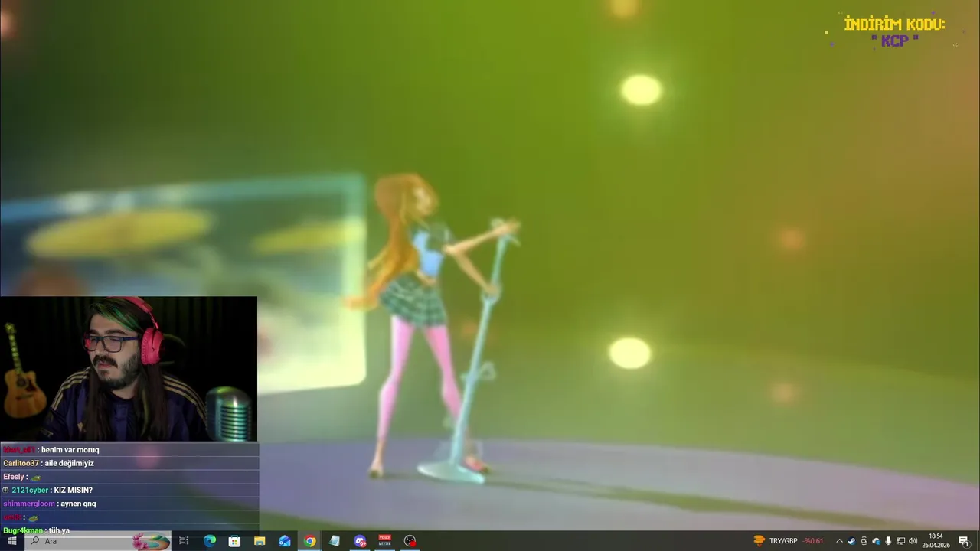Open the Mail app on the taskbar
This screenshot has height=551, width=980.
pyautogui.click(x=285, y=541)
